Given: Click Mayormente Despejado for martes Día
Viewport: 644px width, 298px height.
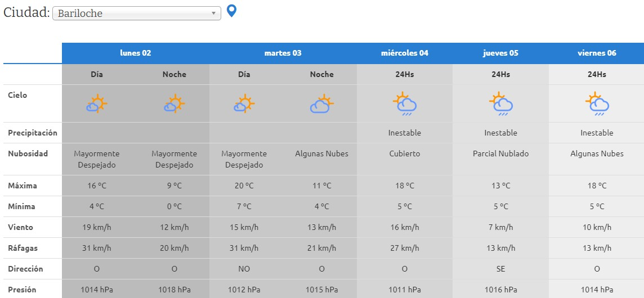Looking at the screenshot, I should pyautogui.click(x=244, y=159).
